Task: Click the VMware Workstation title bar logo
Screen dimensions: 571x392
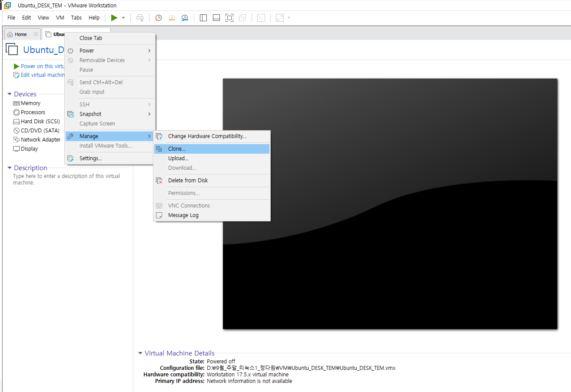Action: (7, 6)
